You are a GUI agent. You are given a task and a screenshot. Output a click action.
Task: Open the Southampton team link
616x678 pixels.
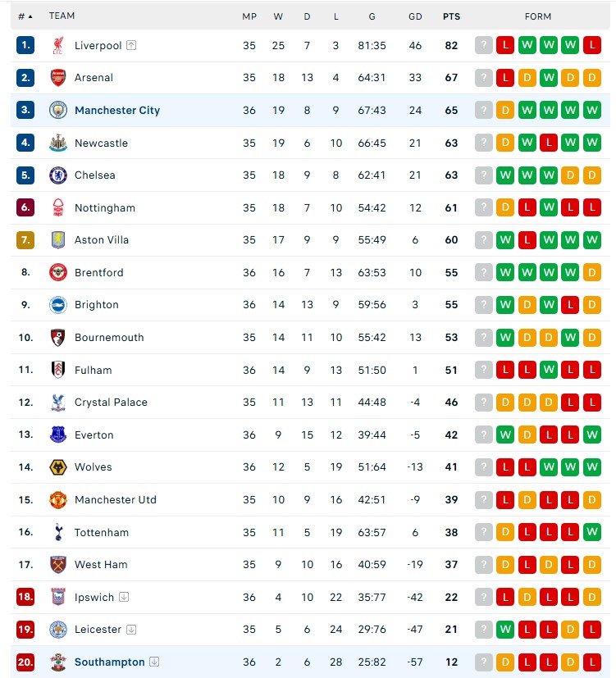(109, 662)
